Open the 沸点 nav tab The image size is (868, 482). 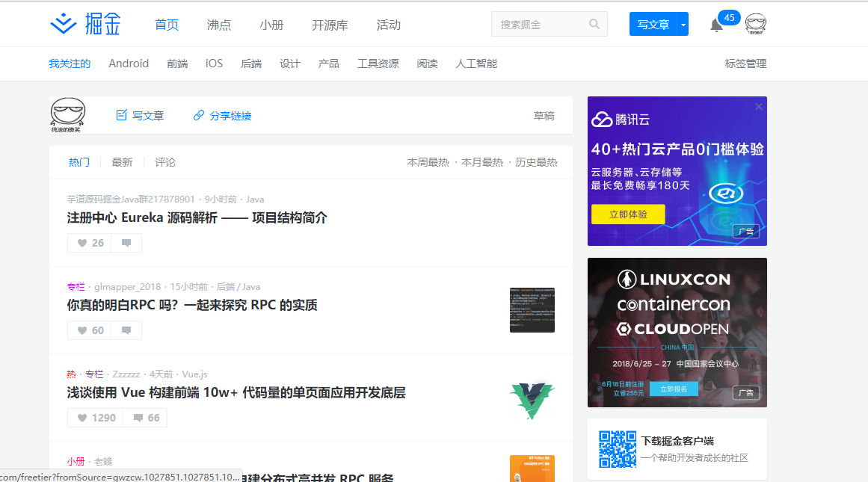218,25
